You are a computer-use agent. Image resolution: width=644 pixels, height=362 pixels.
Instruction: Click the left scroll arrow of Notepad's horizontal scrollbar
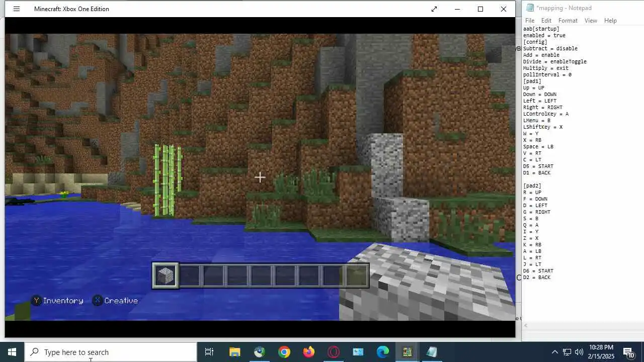(525, 325)
